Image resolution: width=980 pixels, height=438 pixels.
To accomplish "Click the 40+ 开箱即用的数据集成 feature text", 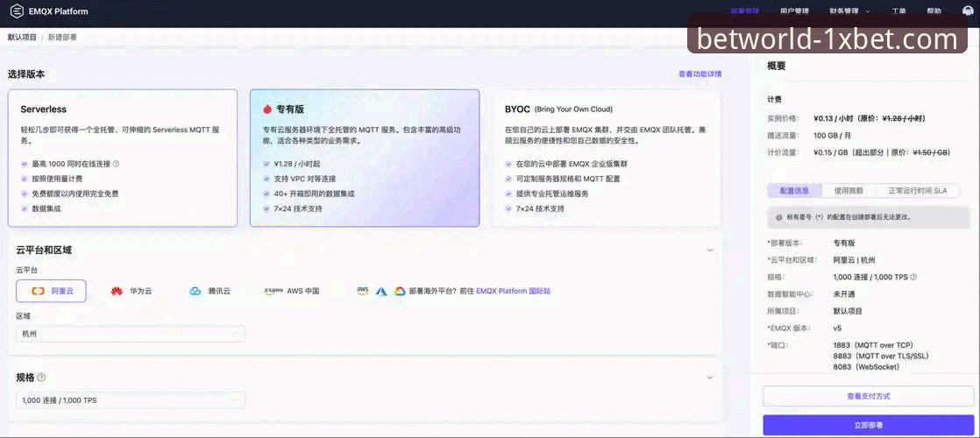I will click(x=315, y=194).
